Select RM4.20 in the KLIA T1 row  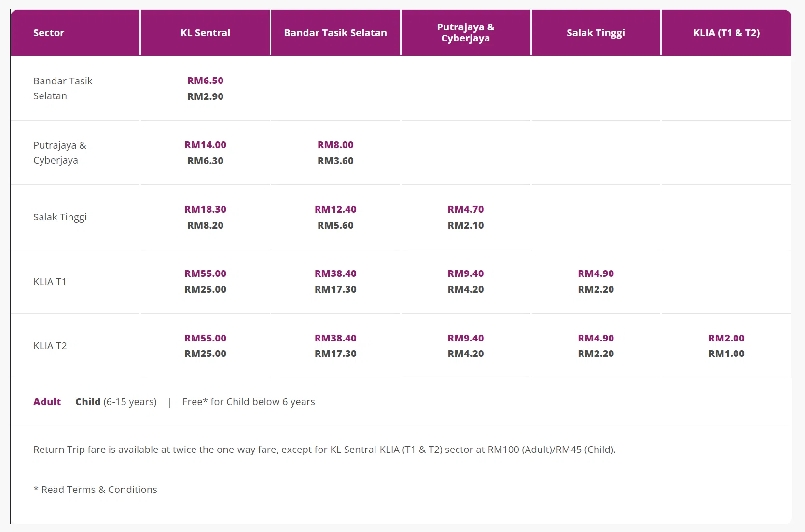[466, 289]
